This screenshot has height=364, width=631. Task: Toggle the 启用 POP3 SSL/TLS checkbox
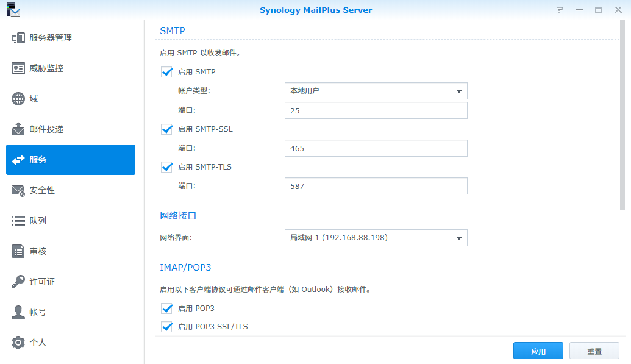coord(167,327)
